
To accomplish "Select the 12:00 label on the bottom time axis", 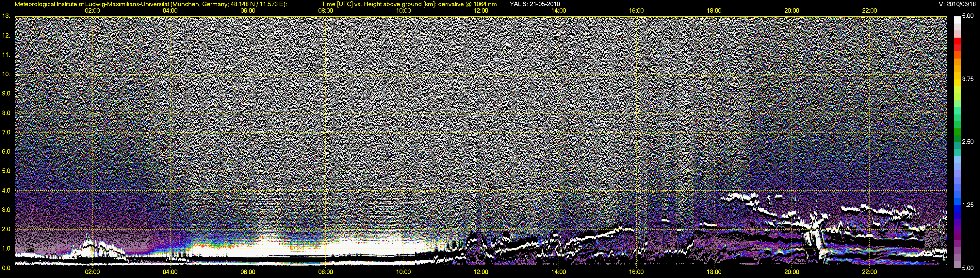I will [481, 272].
